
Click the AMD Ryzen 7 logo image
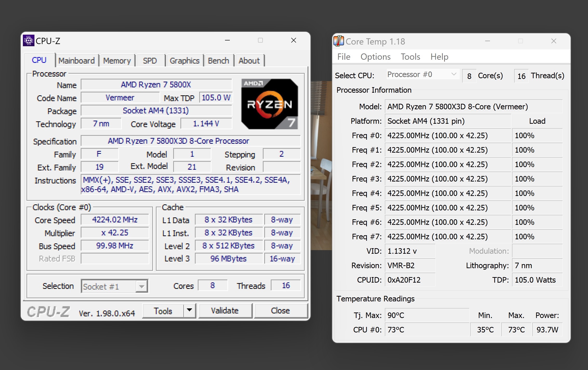[269, 104]
